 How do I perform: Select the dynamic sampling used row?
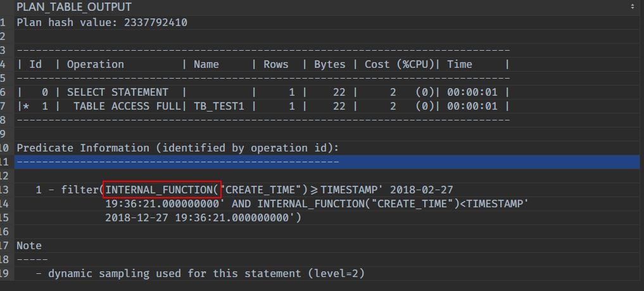point(327,274)
